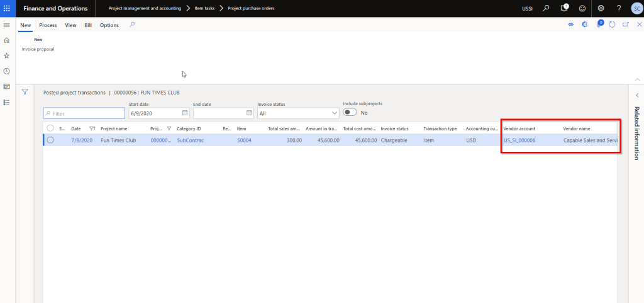Open the Invoice status dropdown
Screen dimensions: 644x303
[x=334, y=113]
